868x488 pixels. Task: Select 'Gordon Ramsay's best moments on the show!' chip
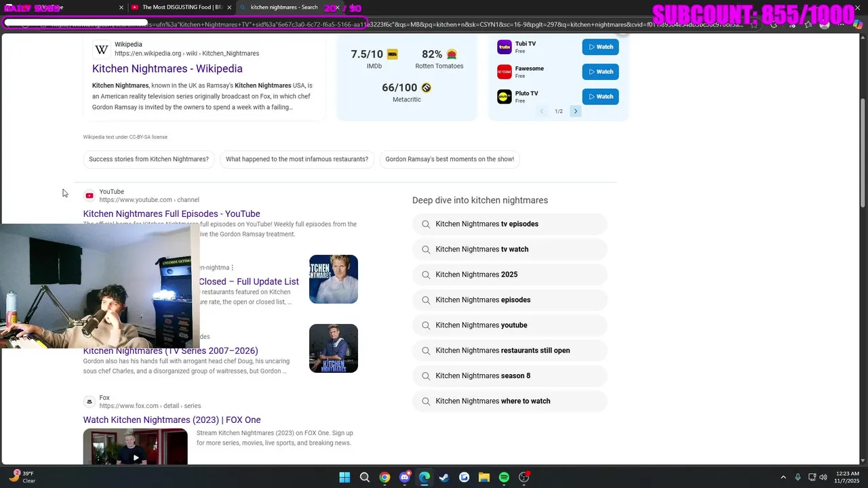(450, 159)
